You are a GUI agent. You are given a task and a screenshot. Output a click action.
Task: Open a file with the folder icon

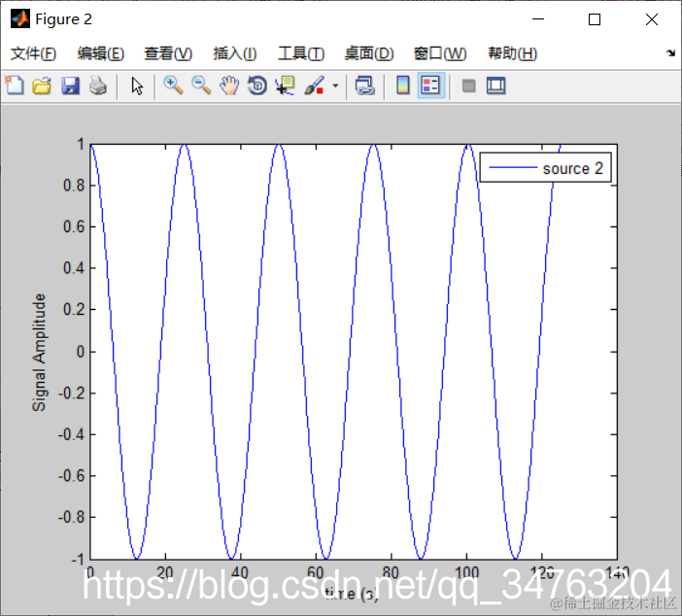[x=42, y=86]
